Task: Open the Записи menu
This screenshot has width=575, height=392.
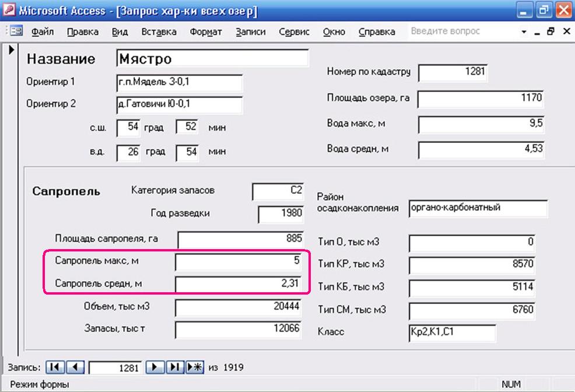Action: pyautogui.click(x=250, y=32)
